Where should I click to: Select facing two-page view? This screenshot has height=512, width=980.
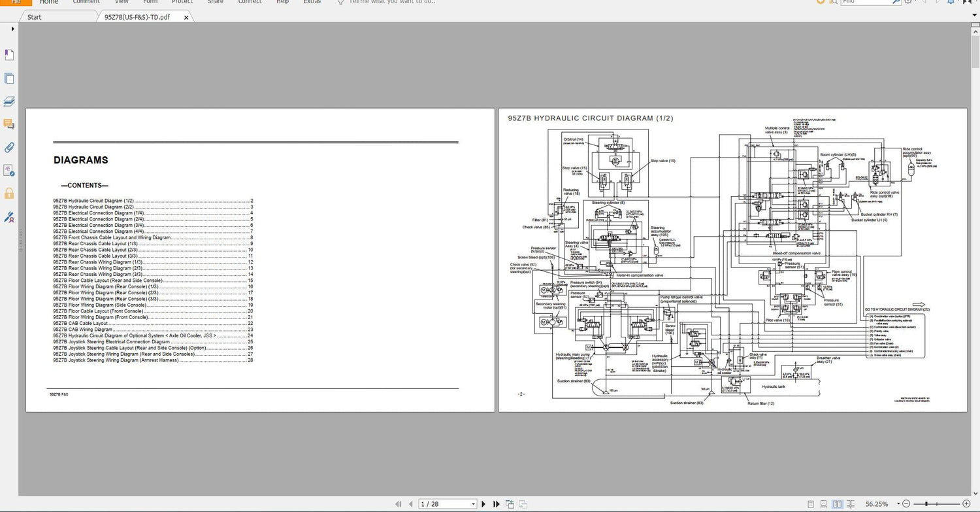(x=838, y=504)
